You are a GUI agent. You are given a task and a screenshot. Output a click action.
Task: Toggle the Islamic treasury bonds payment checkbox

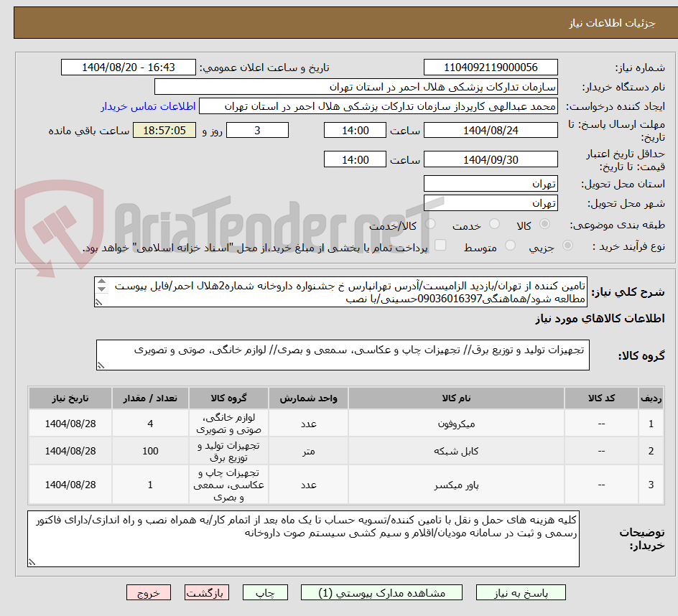pos(440,245)
